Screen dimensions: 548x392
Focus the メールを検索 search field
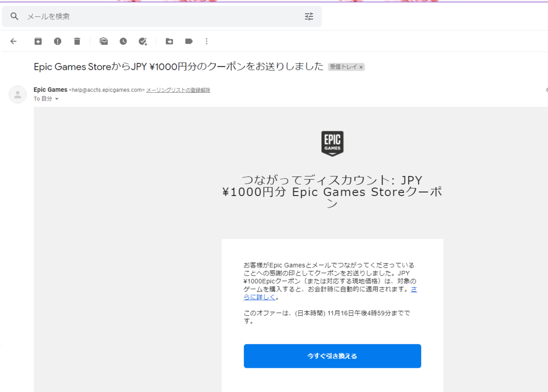(x=162, y=16)
